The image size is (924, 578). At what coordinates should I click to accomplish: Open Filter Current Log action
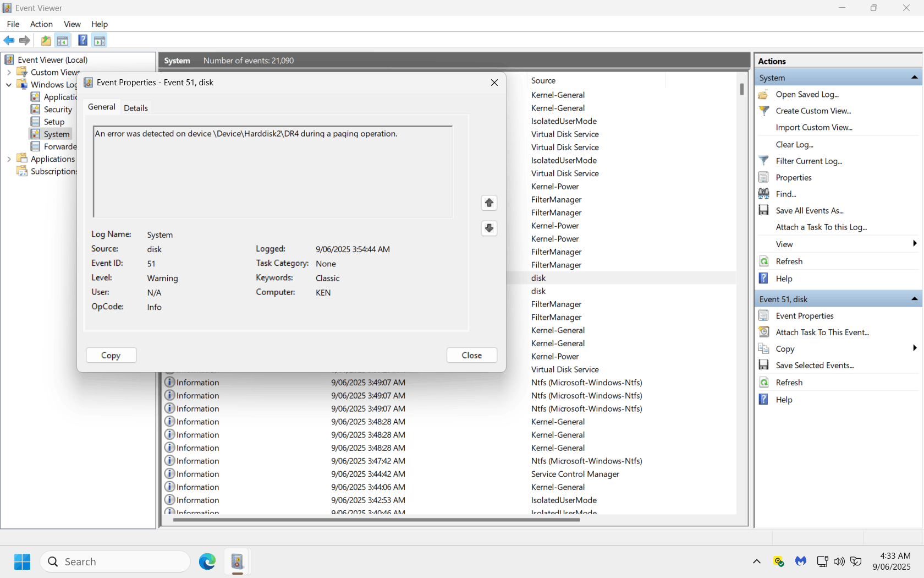(809, 161)
